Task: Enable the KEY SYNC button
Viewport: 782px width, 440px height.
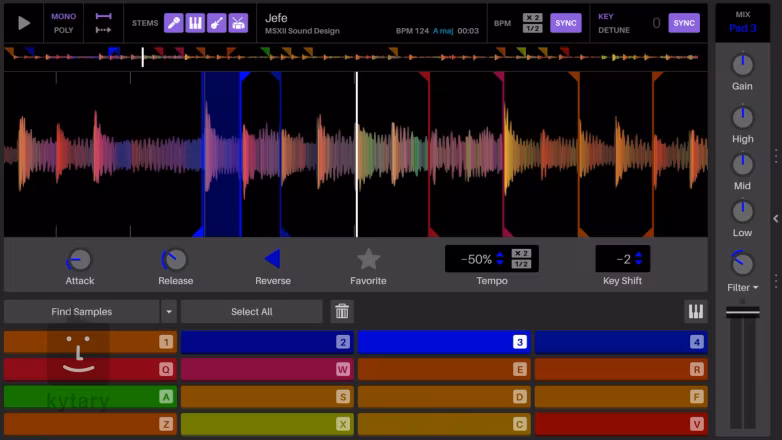Action: click(684, 23)
